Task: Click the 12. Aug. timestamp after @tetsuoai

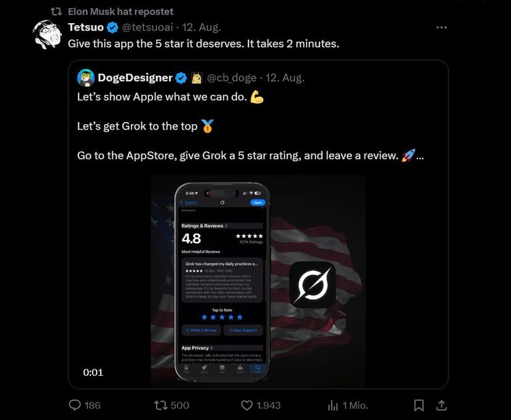Action: click(203, 27)
